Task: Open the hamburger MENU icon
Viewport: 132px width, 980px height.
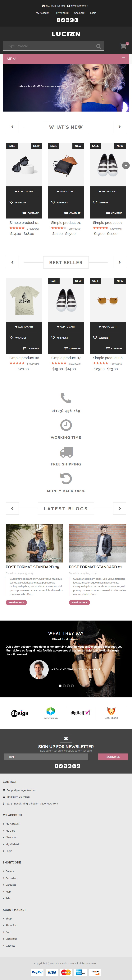Action: tap(123, 59)
